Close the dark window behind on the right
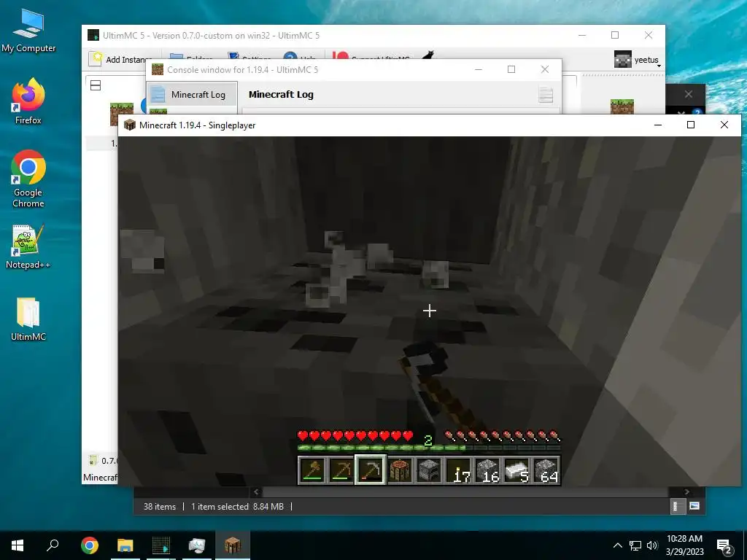Viewport: 747px width, 560px height. [689, 94]
